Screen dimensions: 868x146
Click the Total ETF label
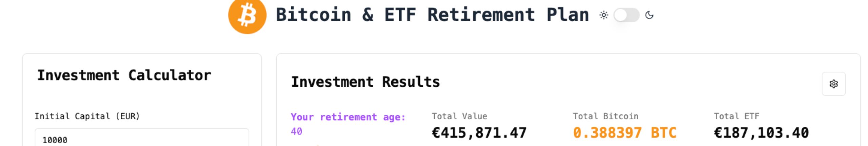coord(736,116)
